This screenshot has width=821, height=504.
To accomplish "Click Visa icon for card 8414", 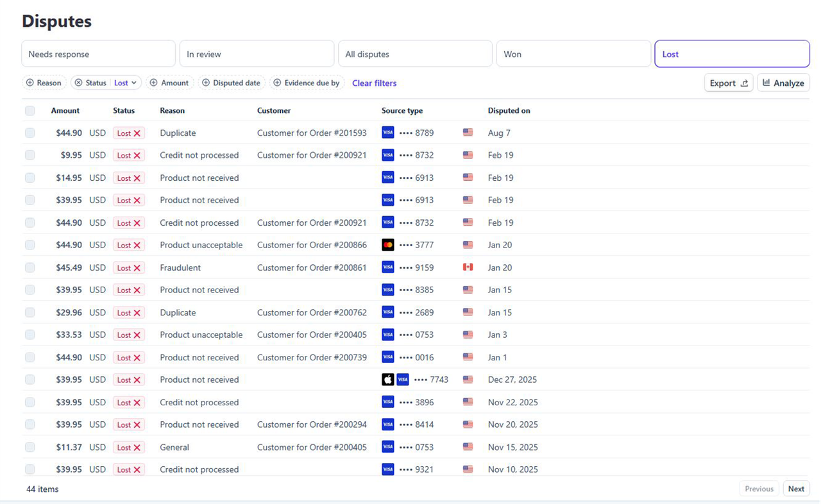I will tap(388, 424).
